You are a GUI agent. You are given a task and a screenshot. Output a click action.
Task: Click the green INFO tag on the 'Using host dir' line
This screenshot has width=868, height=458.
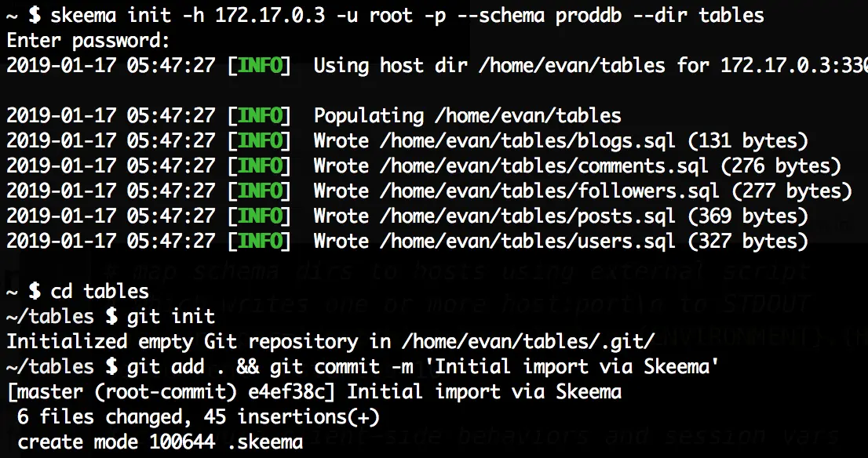tap(258, 66)
